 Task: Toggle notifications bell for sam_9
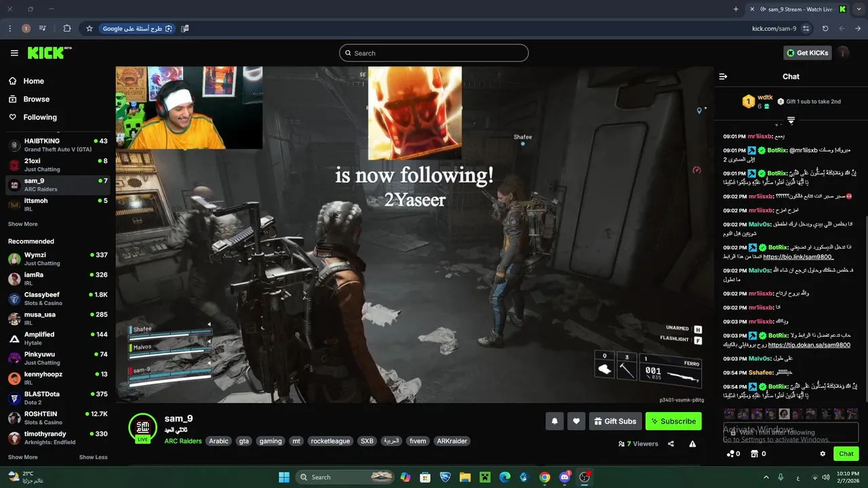point(555,421)
